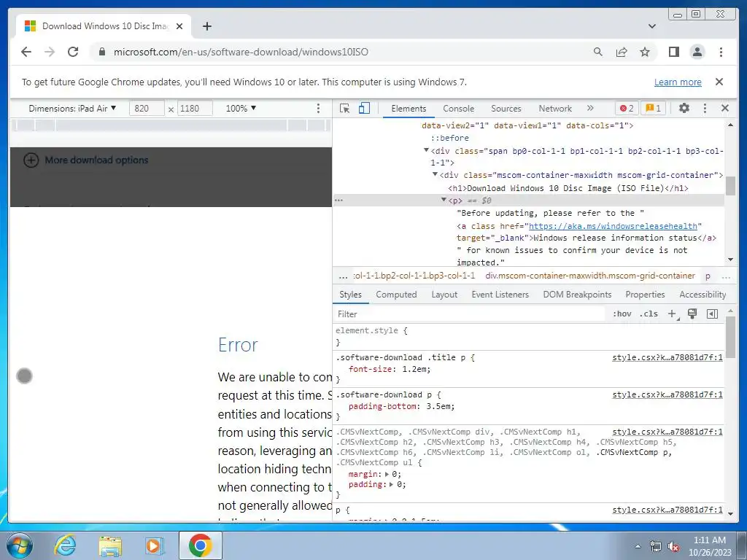Switch to the Console panel tab

(x=458, y=109)
